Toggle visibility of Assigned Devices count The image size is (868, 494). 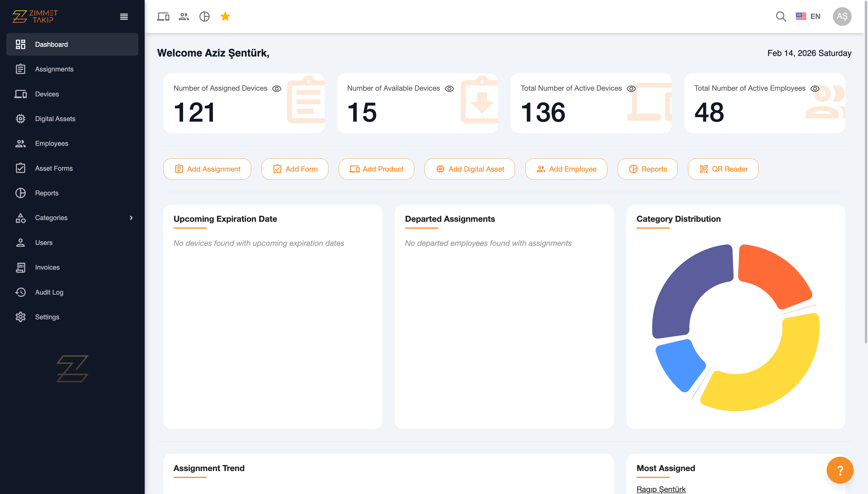tap(277, 89)
